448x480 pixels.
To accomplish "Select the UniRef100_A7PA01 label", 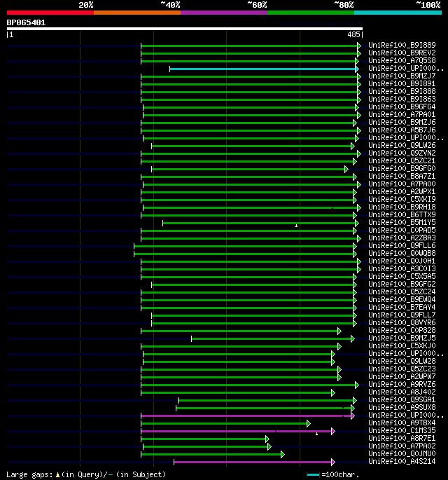I will pyautogui.click(x=402, y=114).
